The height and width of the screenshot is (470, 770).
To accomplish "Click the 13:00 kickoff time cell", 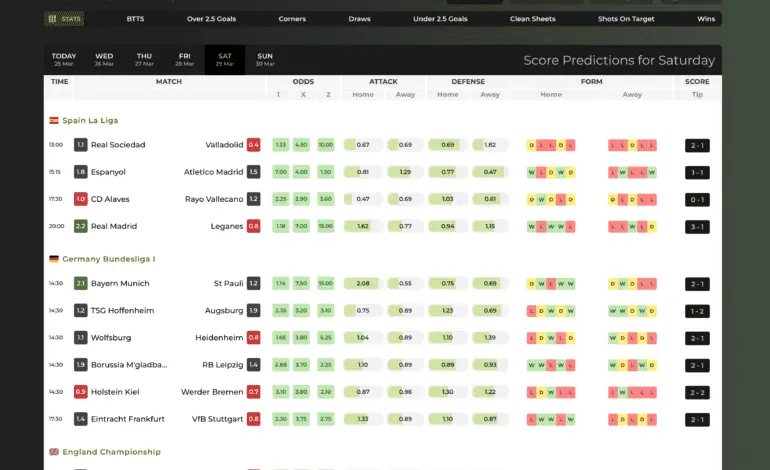I will (56, 145).
